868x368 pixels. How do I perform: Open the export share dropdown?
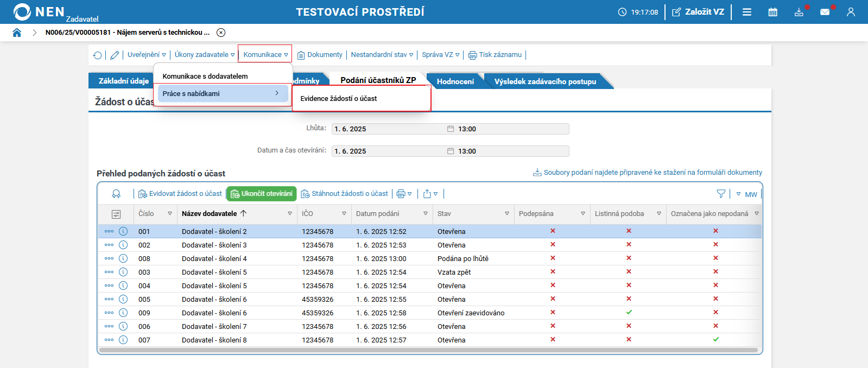coord(430,194)
